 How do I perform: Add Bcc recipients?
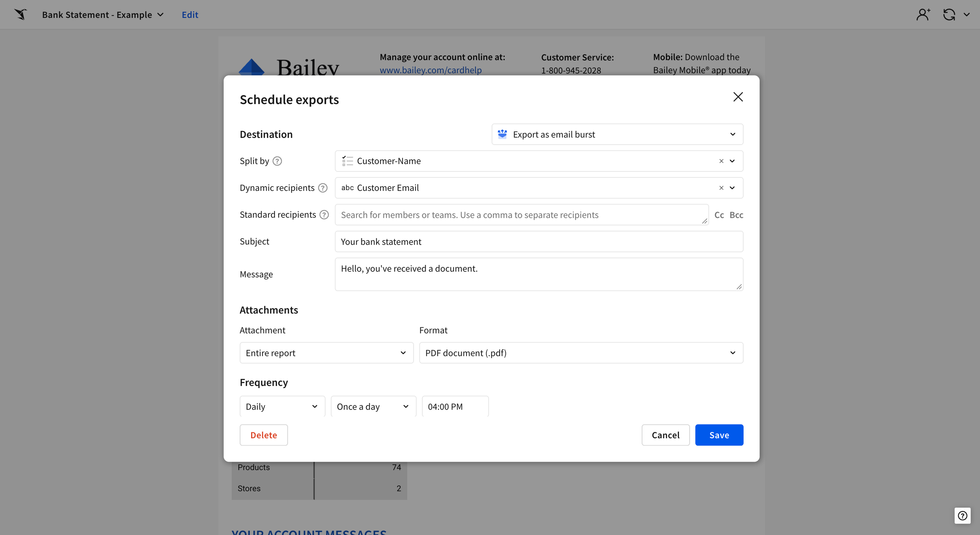[x=736, y=215]
